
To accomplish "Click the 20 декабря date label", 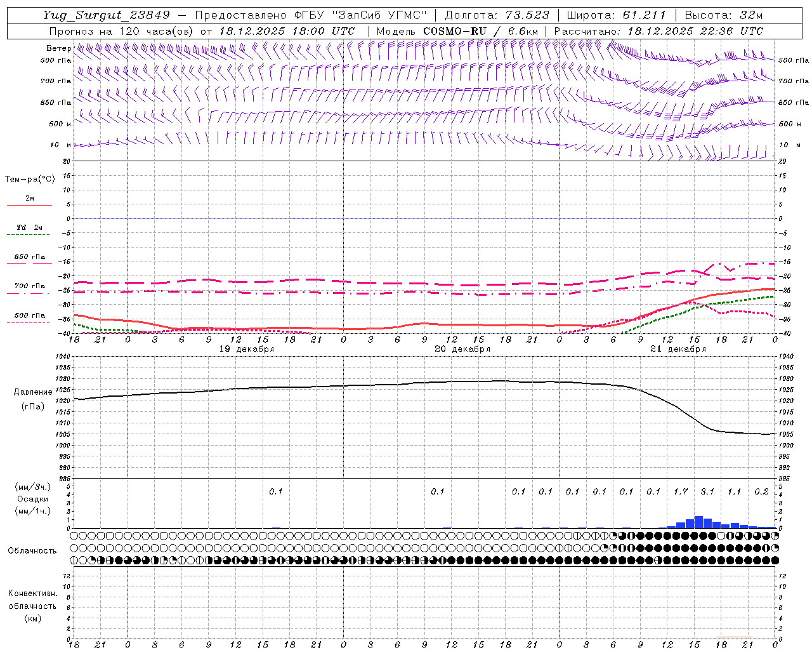I will click(462, 349).
